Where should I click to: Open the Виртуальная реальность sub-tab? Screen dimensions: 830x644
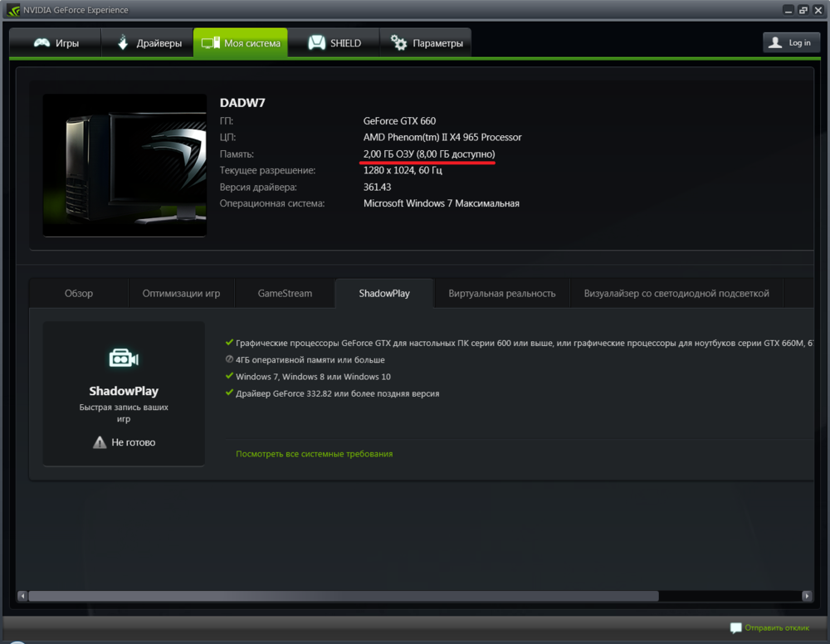tap(502, 293)
